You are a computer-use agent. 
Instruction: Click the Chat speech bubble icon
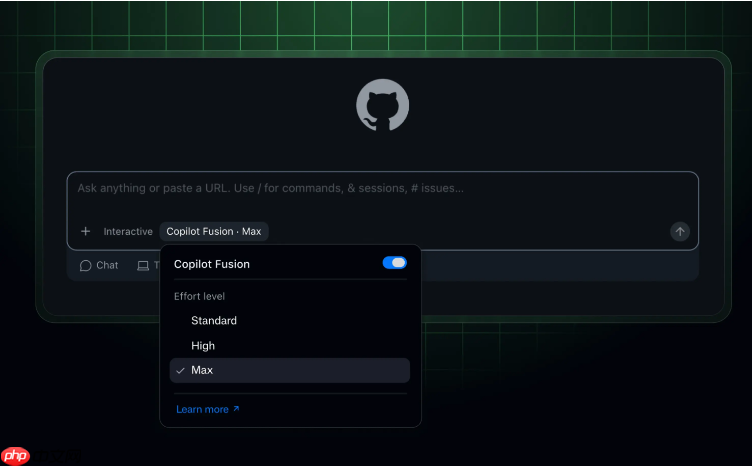click(85, 266)
